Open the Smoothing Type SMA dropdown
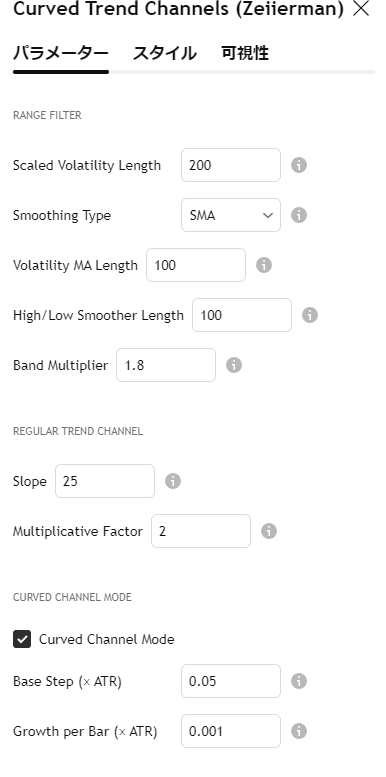This screenshot has width=386, height=777. pos(231,215)
